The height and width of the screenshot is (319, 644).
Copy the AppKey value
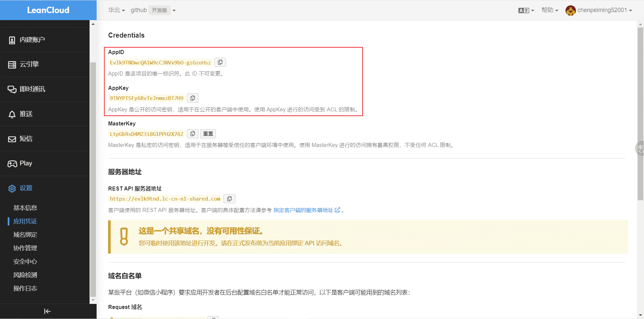pyautogui.click(x=193, y=98)
